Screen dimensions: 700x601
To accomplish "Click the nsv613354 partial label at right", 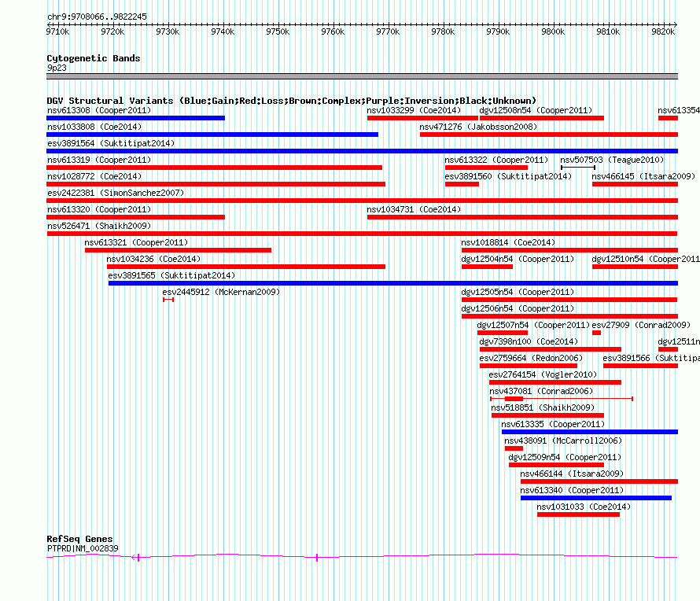I will pos(679,110).
